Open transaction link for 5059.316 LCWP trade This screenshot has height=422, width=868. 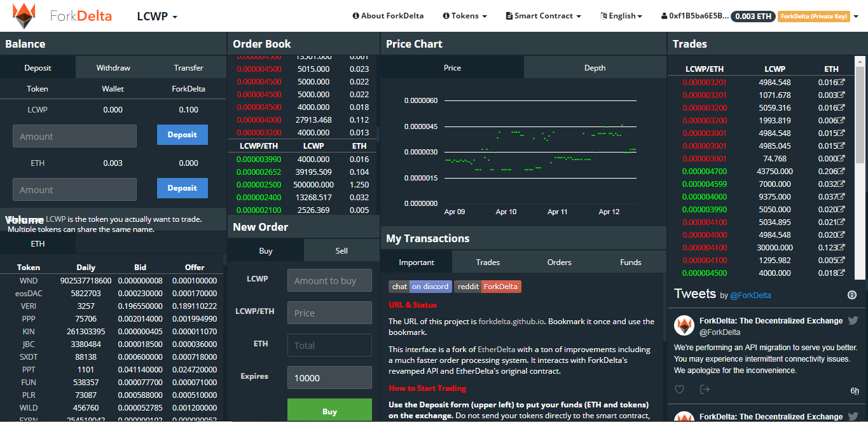841,108
